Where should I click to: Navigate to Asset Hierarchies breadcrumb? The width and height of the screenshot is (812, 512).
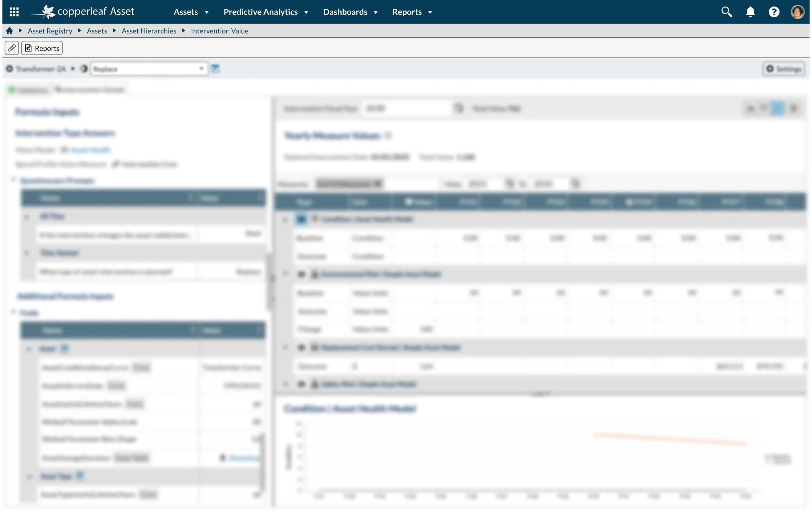click(149, 31)
